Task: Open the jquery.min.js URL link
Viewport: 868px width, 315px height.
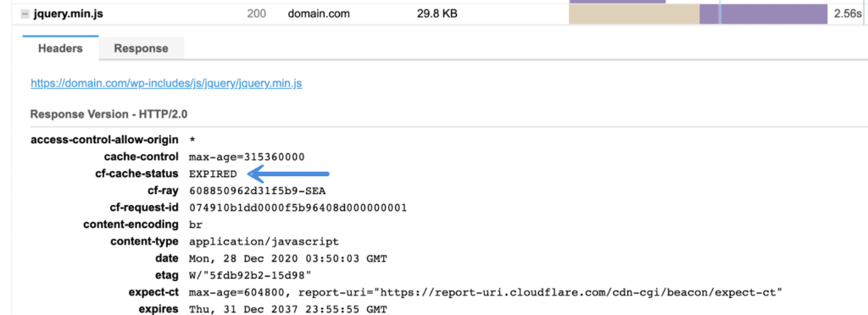Action: [x=166, y=84]
